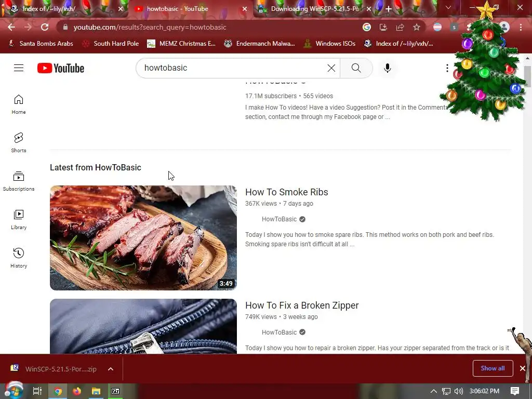Open notification center icon
532x399 pixels.
[x=515, y=391]
